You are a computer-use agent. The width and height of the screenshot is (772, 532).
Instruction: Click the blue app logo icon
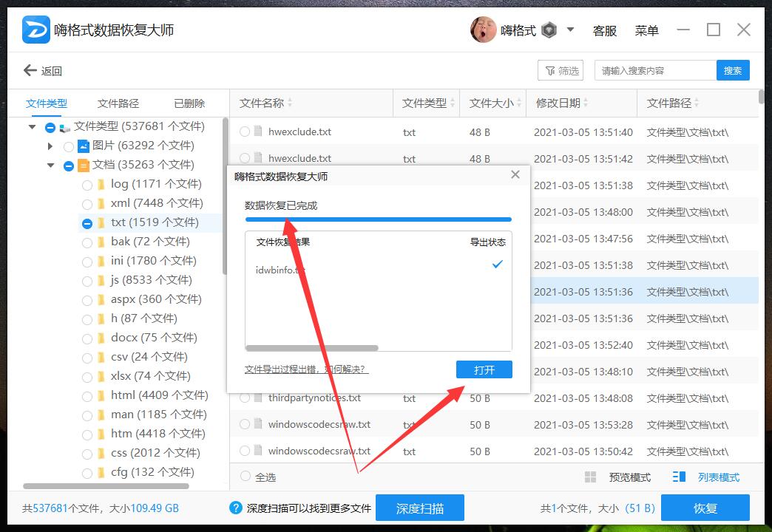pyautogui.click(x=36, y=30)
